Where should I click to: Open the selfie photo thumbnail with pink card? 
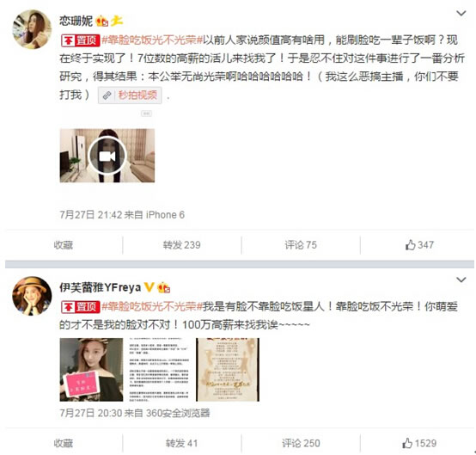click(x=91, y=370)
